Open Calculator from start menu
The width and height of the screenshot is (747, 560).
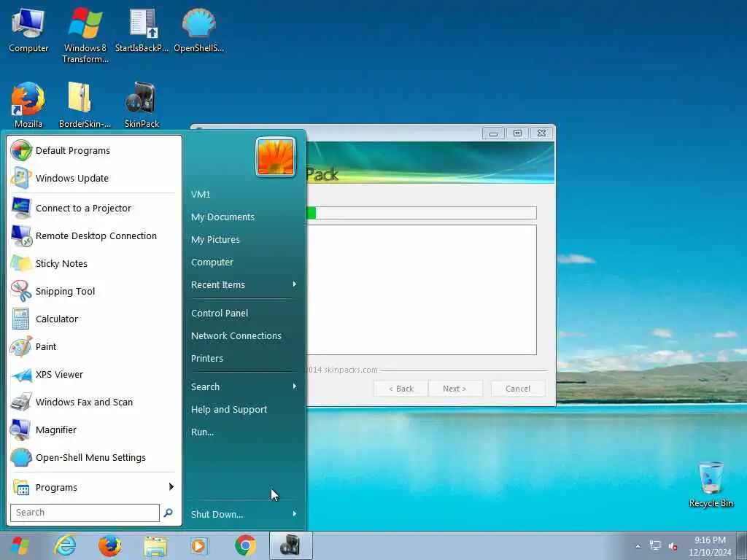point(94,319)
